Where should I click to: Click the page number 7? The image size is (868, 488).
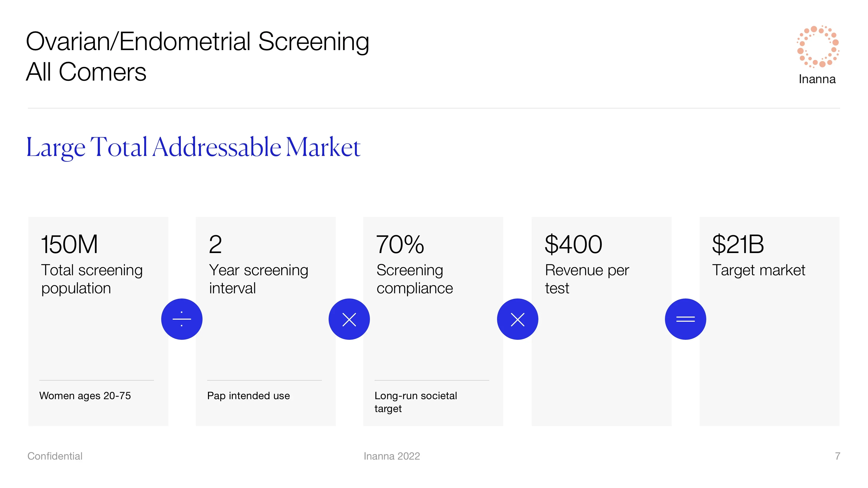coord(837,456)
